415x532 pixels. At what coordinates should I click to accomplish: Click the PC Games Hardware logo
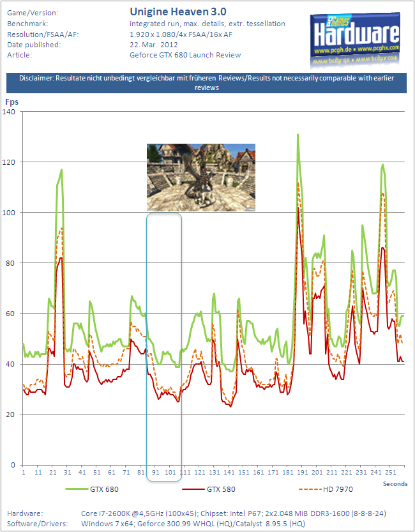(x=354, y=39)
